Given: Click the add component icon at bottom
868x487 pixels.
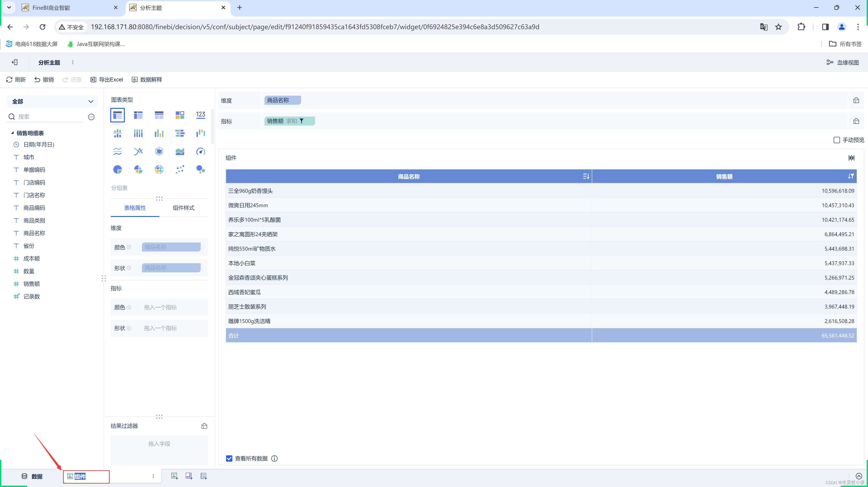Looking at the screenshot, I should pyautogui.click(x=174, y=476).
